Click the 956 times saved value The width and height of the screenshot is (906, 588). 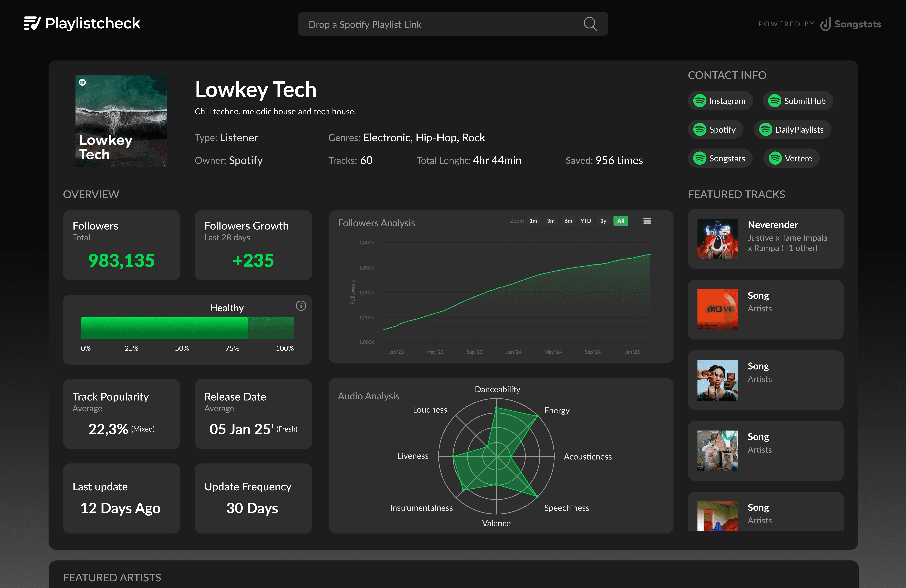coord(619,160)
